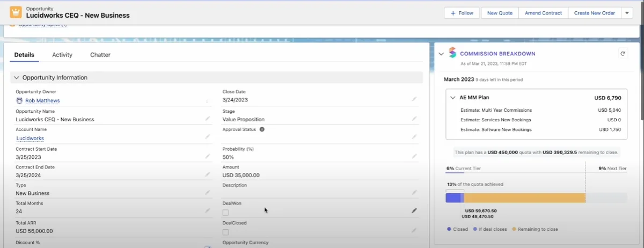Click the USD 56,000.00 Total ARR value

click(x=34, y=231)
